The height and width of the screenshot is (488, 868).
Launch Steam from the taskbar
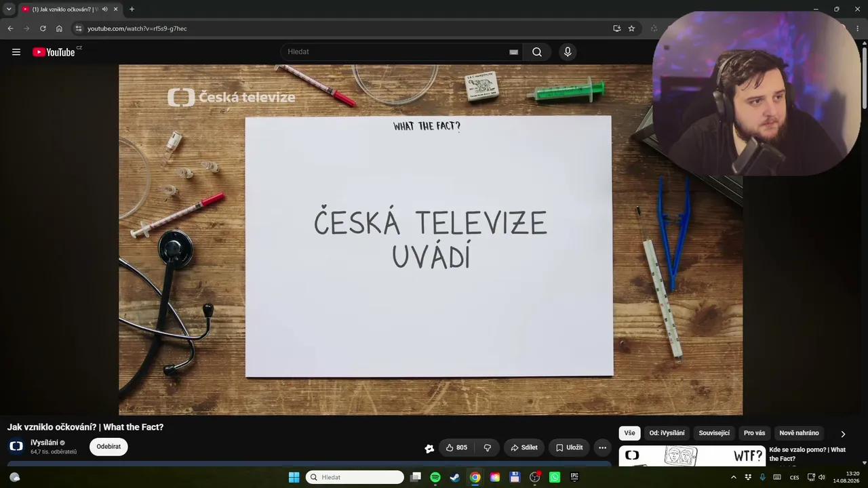click(455, 477)
